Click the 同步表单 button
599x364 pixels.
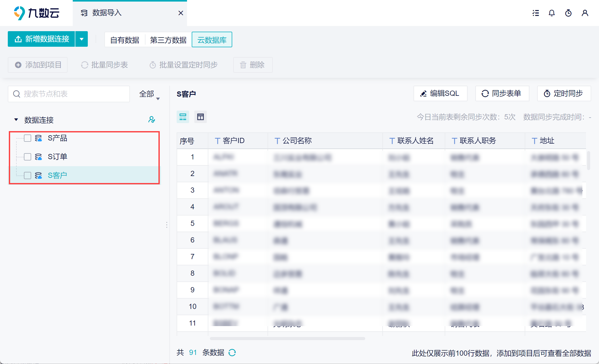click(502, 93)
